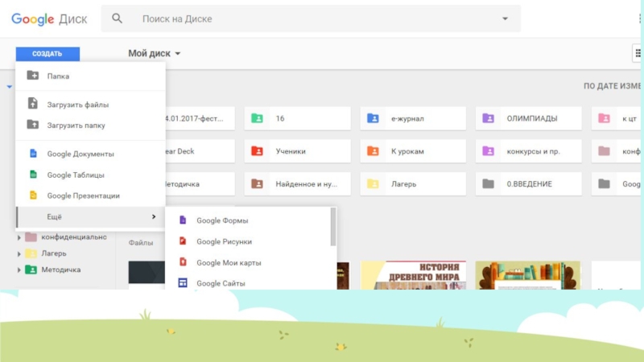The image size is (644, 362).
Task: Click the Google Sites icon
Action: 183,283
